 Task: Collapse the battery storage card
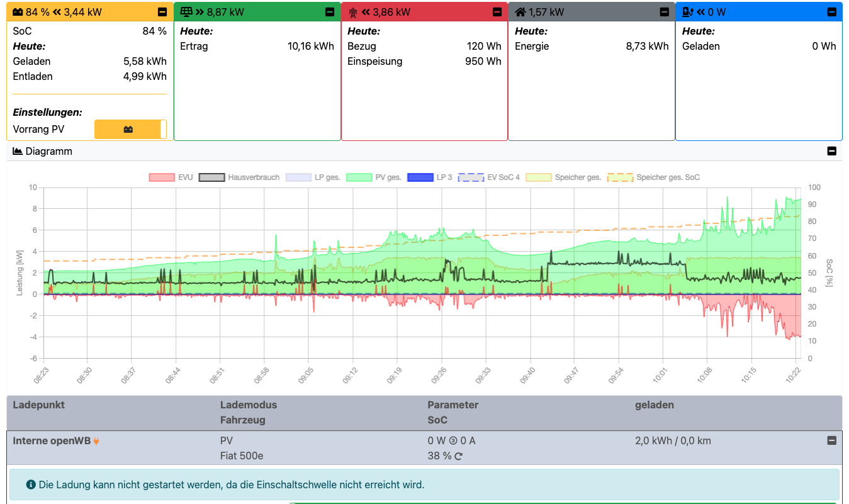(x=162, y=12)
